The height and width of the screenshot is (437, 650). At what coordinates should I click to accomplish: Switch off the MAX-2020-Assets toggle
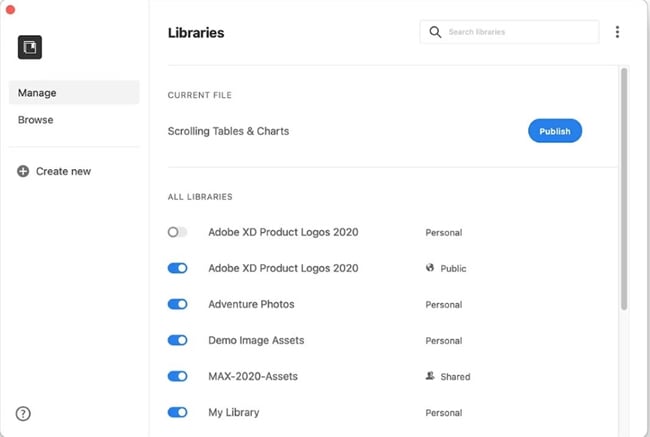point(177,376)
